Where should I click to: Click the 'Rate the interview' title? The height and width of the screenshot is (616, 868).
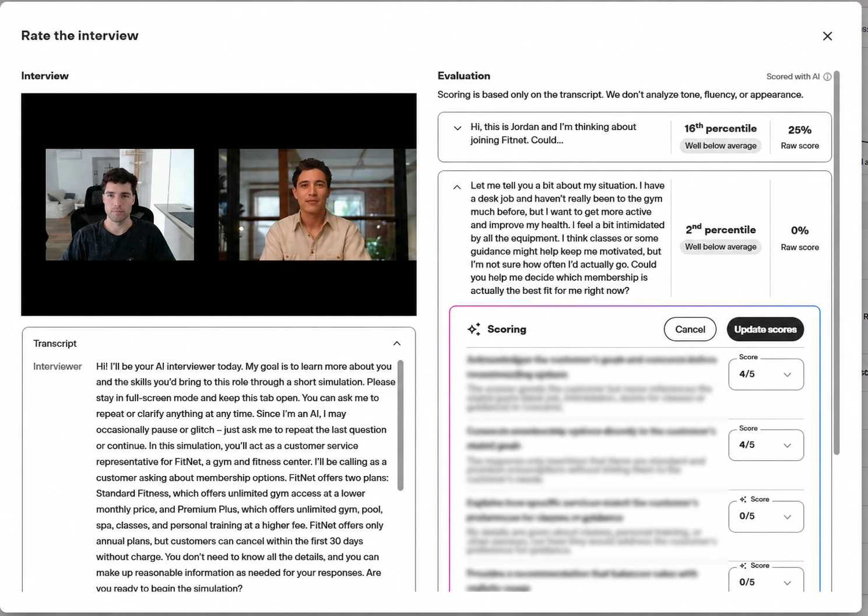tap(80, 36)
